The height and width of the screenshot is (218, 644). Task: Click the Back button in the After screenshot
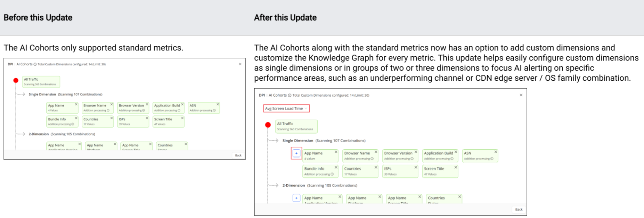(519, 209)
